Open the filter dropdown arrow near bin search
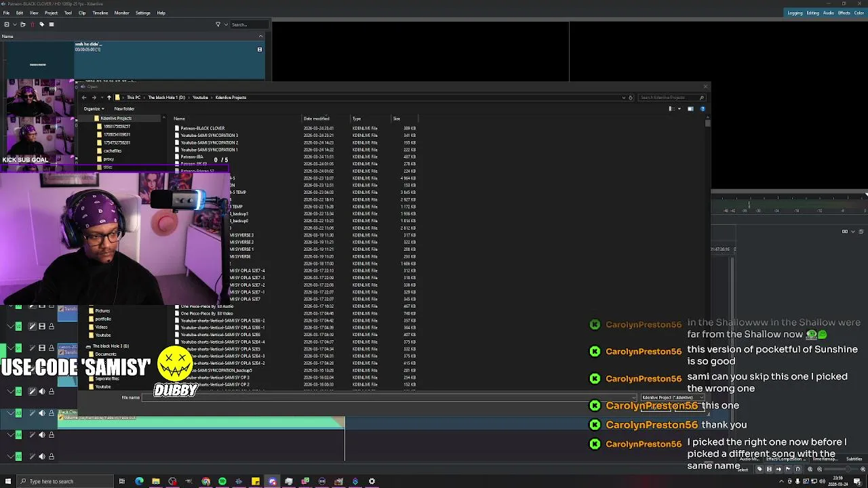868x488 pixels. point(226,24)
